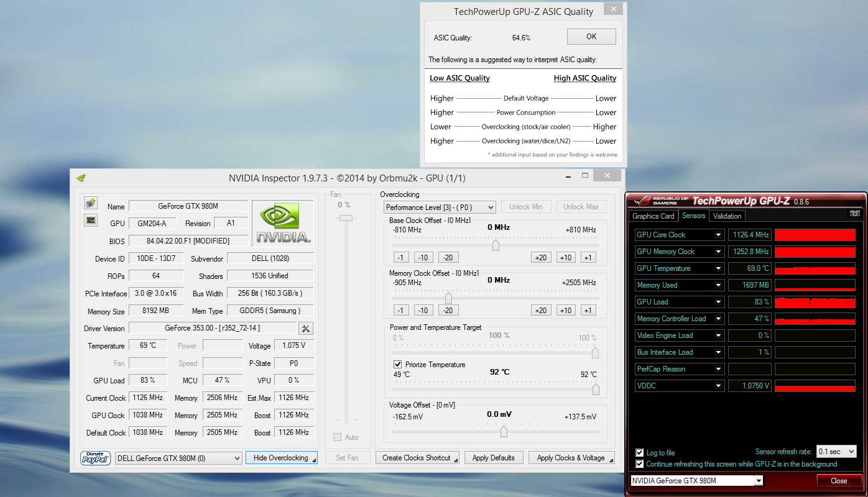
Task: Click +10 under Base Clock Offset
Action: tap(566, 258)
